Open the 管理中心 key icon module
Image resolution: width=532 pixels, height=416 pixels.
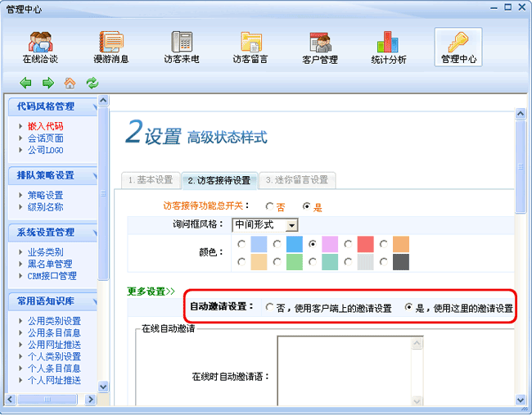(x=458, y=47)
